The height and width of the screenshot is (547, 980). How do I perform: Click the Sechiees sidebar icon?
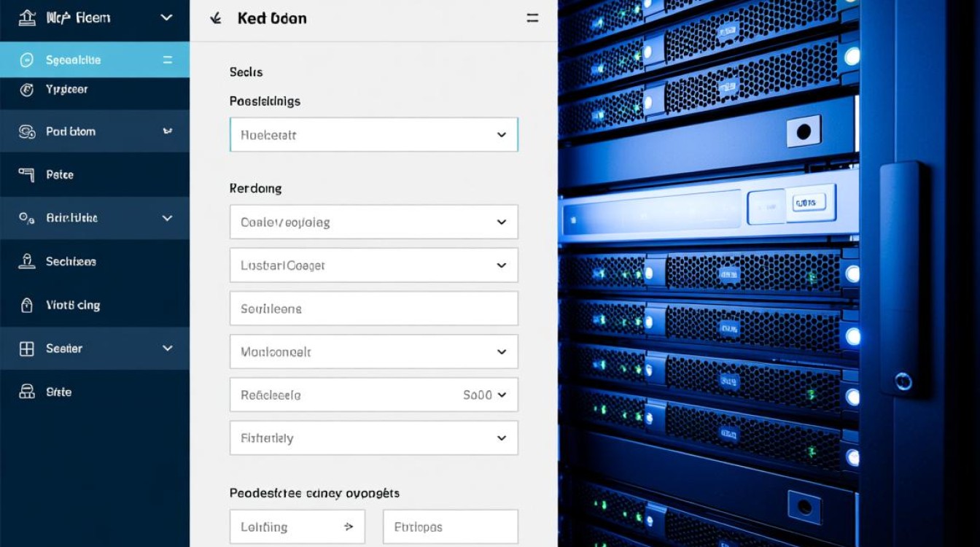[27, 261]
